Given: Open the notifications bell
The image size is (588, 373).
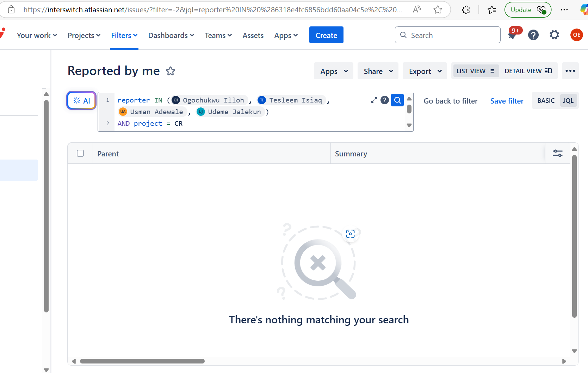Looking at the screenshot, I should point(513,35).
